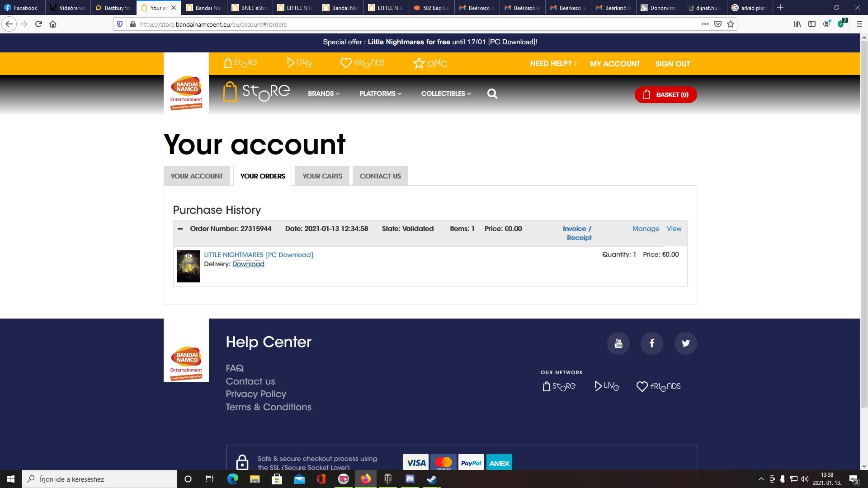Screen dimensions: 868x488
Task: Expand the Brands dropdown menu
Action: click(324, 94)
